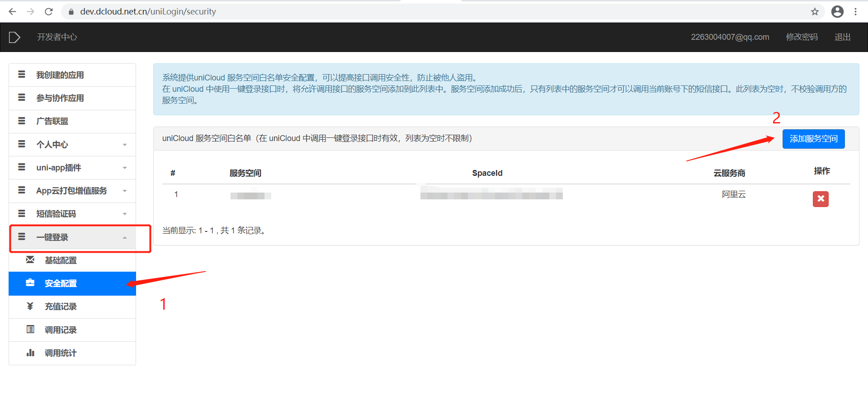The image size is (868, 410).
Task: Click the browser address bar
Action: pyautogui.click(x=271, y=11)
